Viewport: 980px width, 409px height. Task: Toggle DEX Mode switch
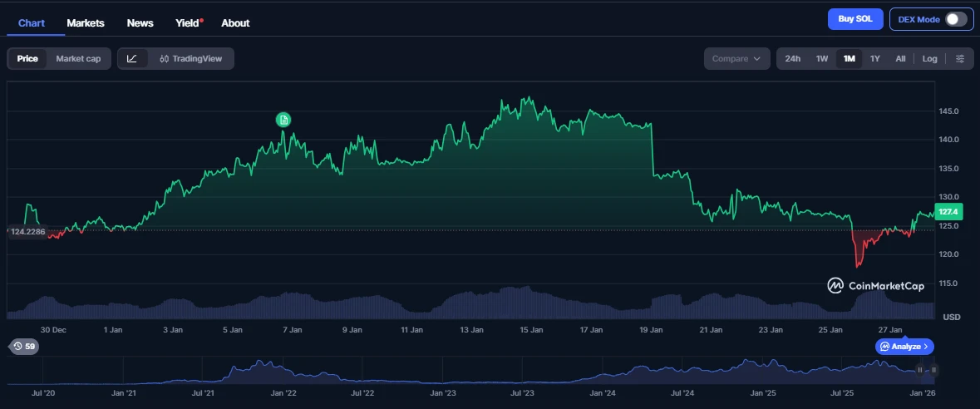955,19
